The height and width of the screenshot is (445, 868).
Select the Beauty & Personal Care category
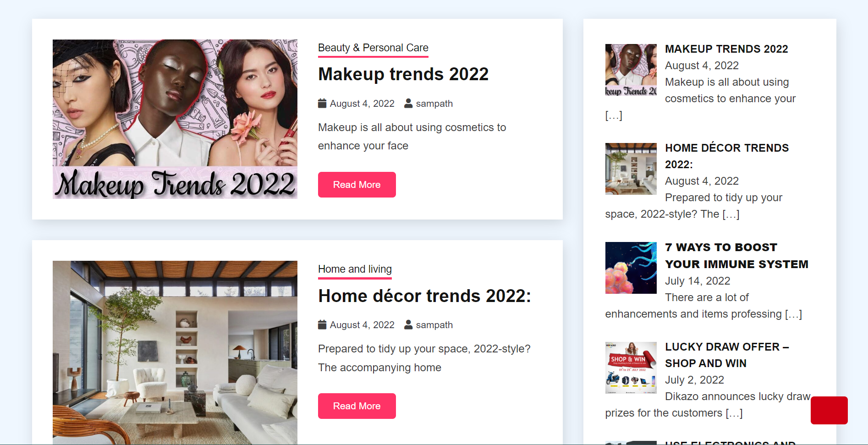click(373, 48)
